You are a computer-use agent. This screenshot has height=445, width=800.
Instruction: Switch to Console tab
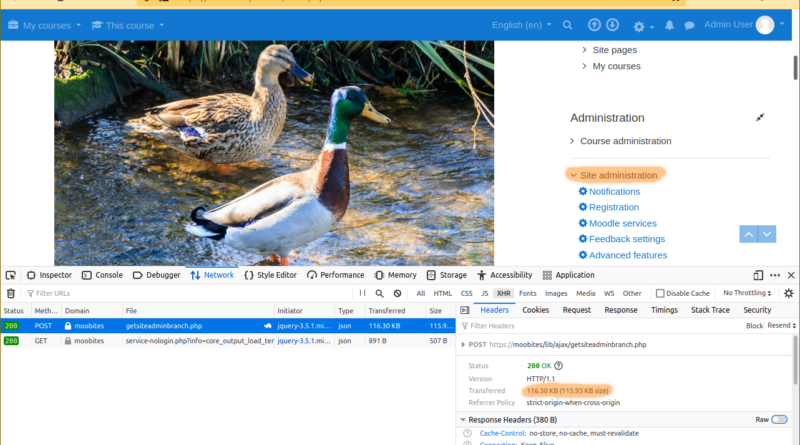coord(102,275)
